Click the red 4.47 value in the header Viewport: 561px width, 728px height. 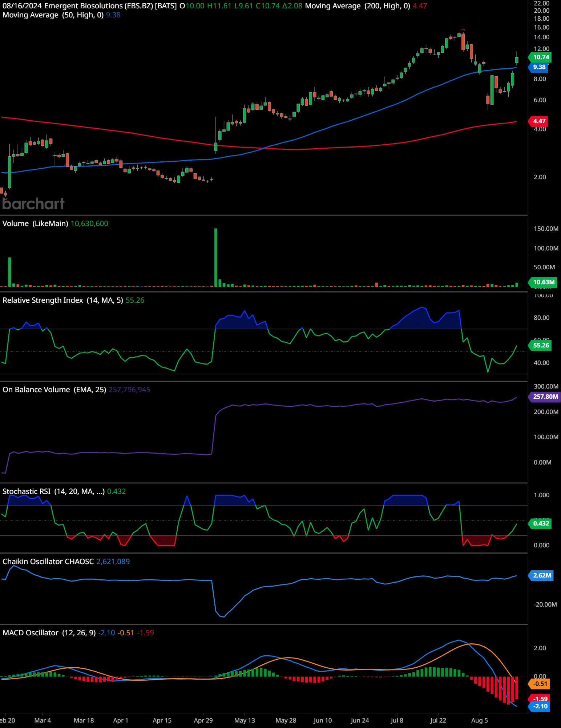point(420,6)
